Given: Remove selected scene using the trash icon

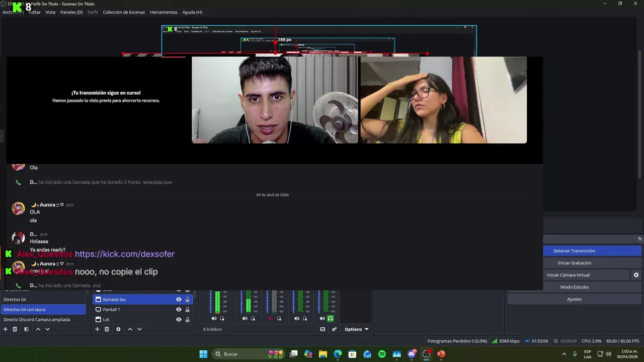Looking at the screenshot, I should coord(15,329).
